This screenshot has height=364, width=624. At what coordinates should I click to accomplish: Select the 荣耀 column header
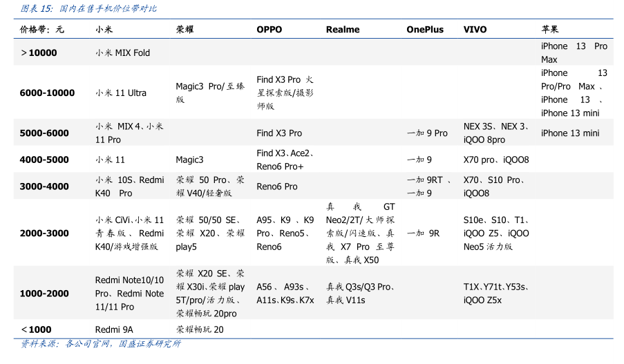point(185,30)
